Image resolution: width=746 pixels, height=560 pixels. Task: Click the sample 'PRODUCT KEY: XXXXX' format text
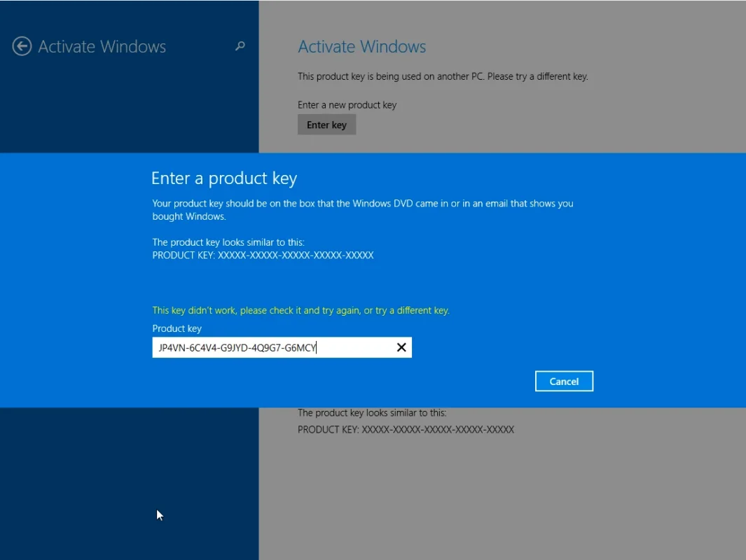[263, 255]
